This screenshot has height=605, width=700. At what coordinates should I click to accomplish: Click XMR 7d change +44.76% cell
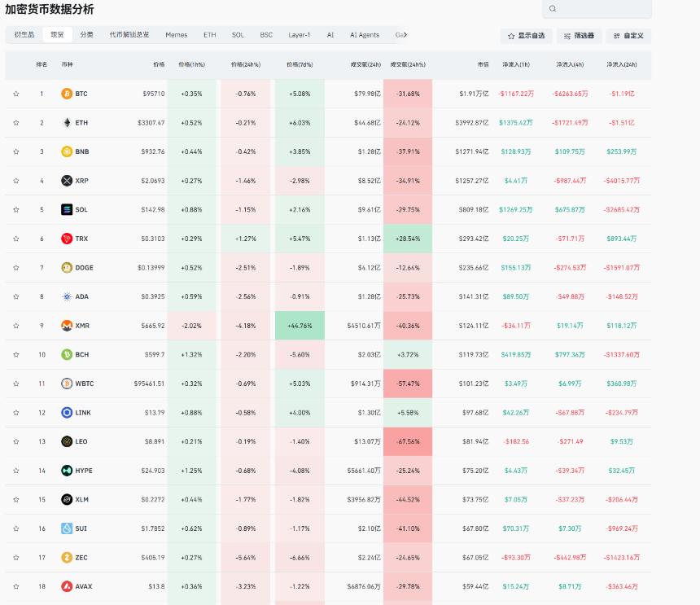[300, 326]
